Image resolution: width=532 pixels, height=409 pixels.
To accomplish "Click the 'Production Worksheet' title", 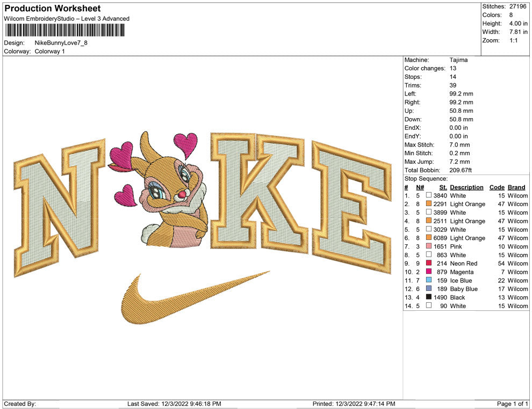I will pyautogui.click(x=53, y=9).
